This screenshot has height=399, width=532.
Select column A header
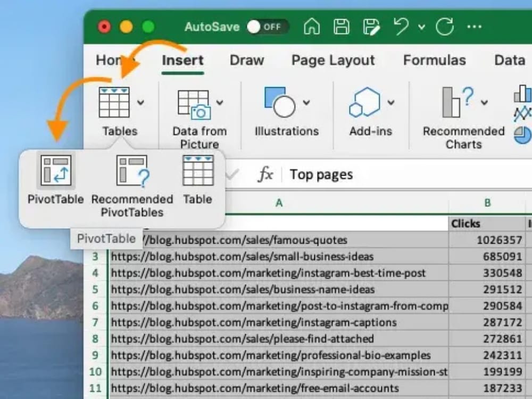coord(279,203)
